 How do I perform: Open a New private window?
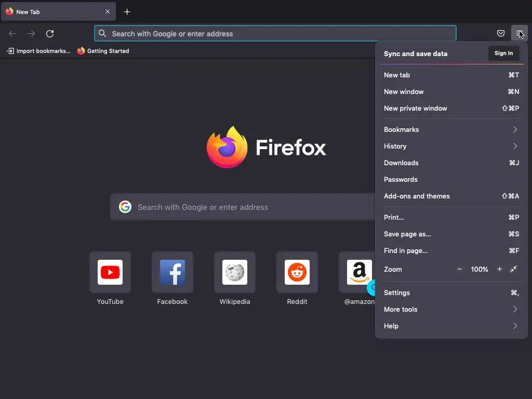[x=451, y=108]
